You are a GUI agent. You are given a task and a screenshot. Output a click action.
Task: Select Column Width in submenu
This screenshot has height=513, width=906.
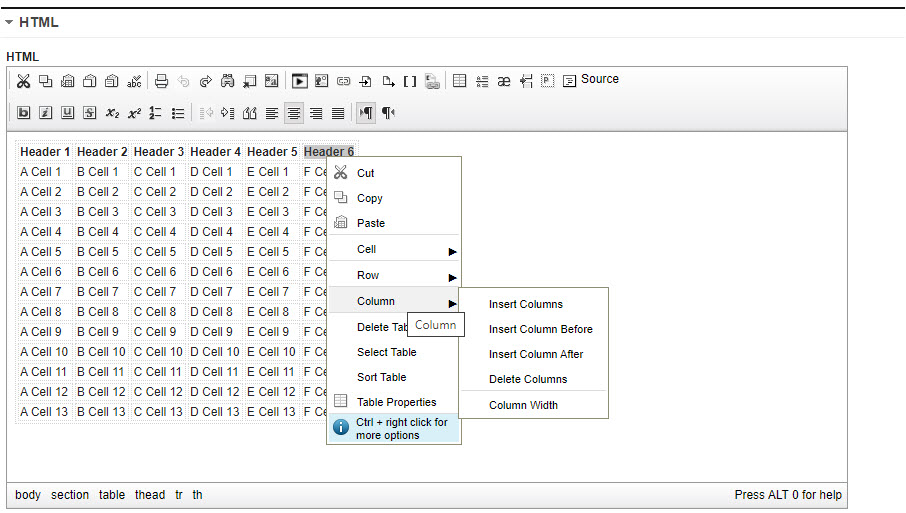(x=534, y=405)
